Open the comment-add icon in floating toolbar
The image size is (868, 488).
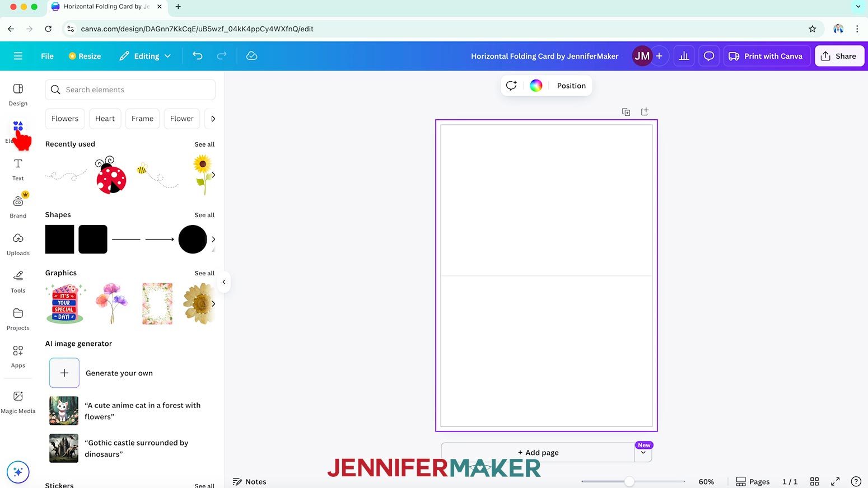[511, 86]
